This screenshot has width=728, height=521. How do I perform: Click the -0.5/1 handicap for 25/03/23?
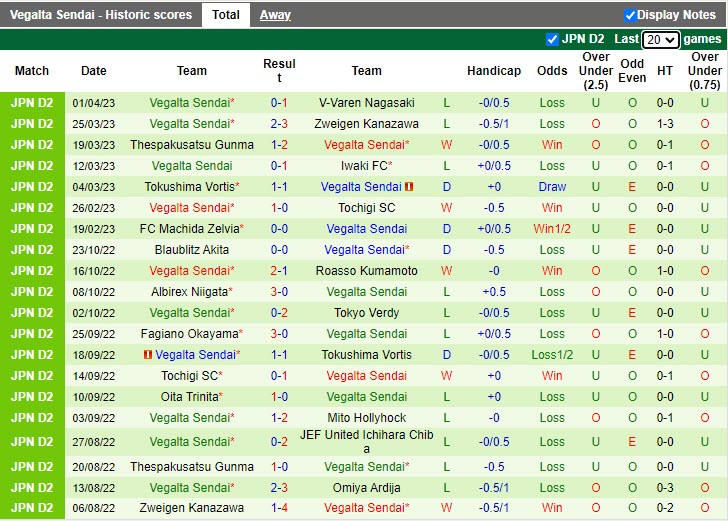tap(494, 124)
